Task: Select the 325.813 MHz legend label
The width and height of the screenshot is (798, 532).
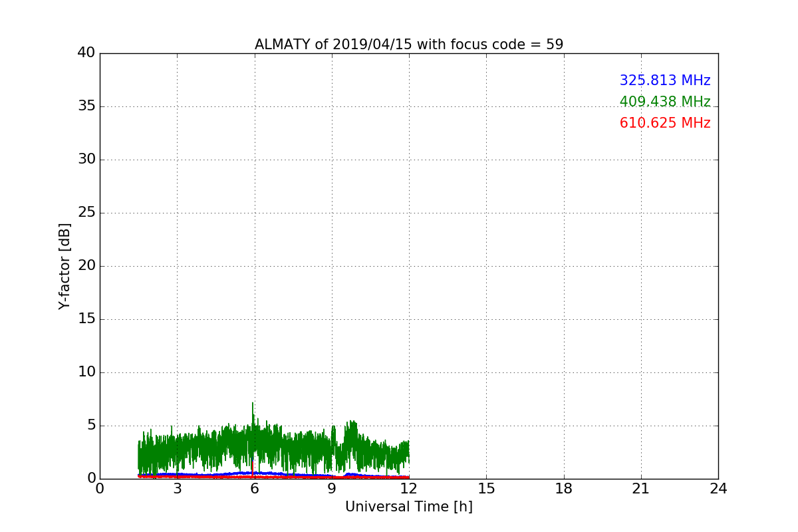Action: 665,80
